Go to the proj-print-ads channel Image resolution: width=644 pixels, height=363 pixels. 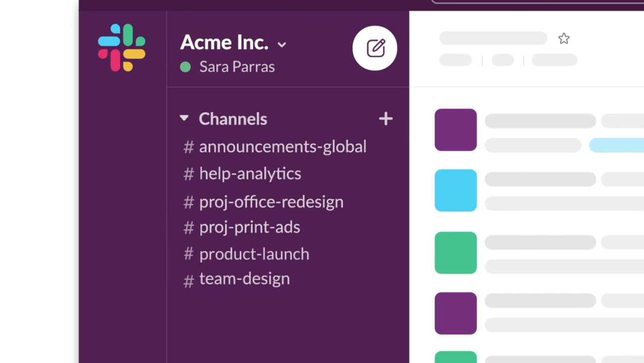(x=249, y=227)
